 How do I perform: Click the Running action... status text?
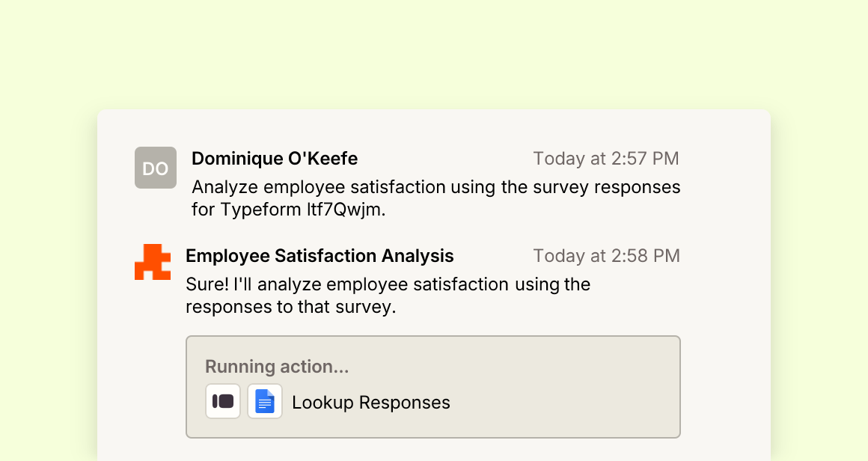pyautogui.click(x=277, y=367)
